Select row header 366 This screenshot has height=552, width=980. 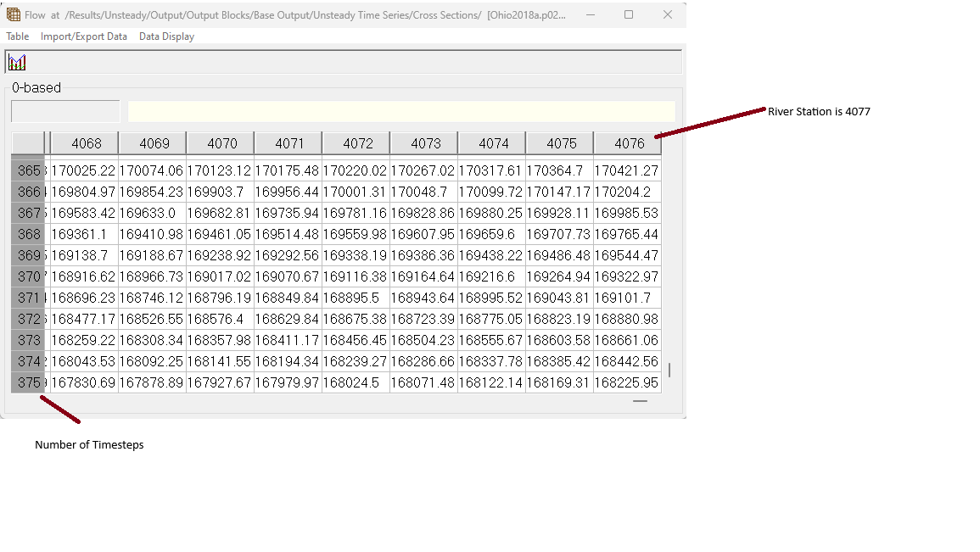28,192
